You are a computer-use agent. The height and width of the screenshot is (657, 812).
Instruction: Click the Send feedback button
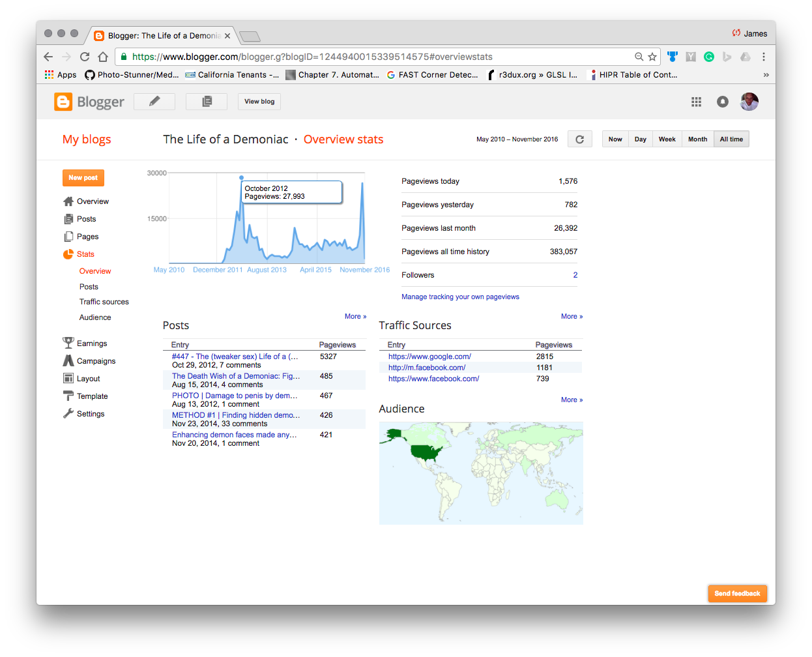pyautogui.click(x=737, y=593)
